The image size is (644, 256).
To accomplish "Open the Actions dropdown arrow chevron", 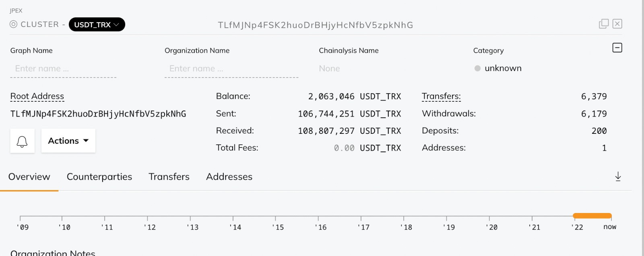I will (85, 141).
